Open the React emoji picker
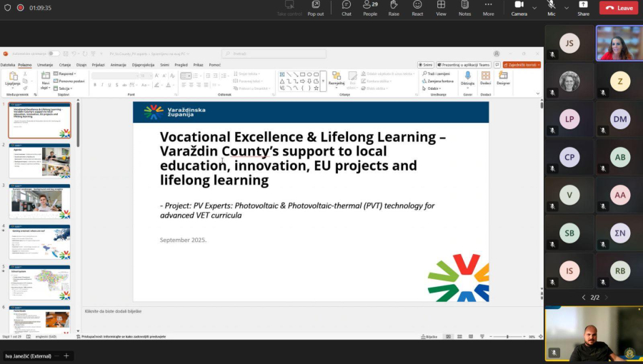 tap(417, 7)
